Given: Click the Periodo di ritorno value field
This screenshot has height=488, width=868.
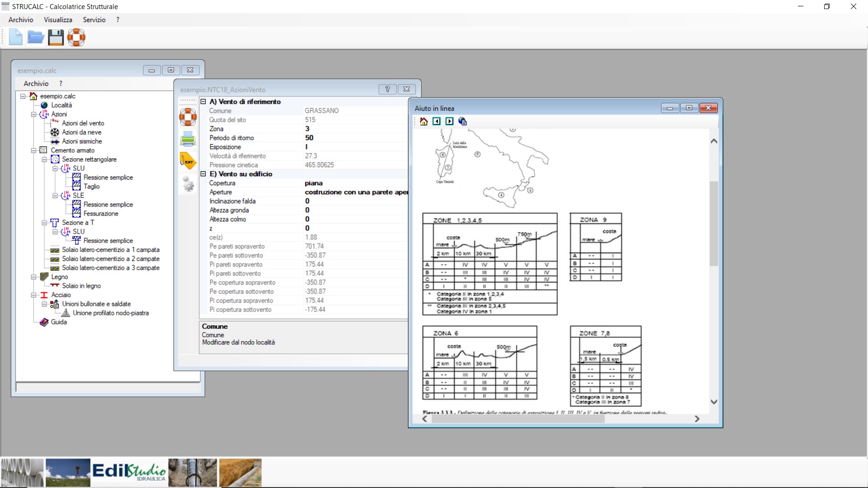Looking at the screenshot, I should [356, 138].
